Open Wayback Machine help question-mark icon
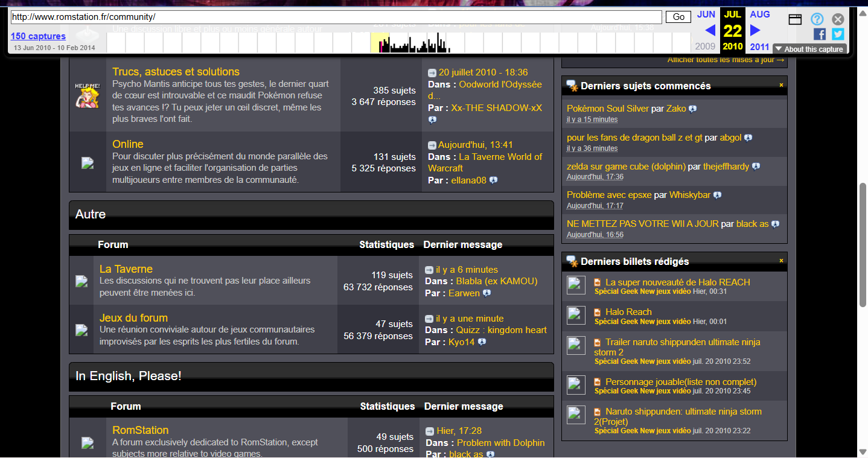The image size is (868, 458). tap(817, 19)
